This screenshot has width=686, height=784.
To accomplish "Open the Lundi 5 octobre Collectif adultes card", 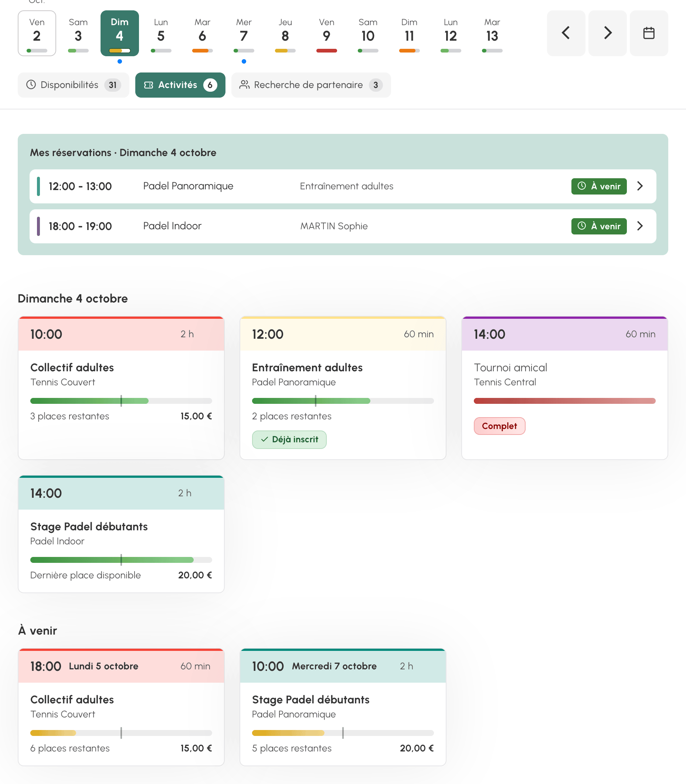I will coord(121,707).
